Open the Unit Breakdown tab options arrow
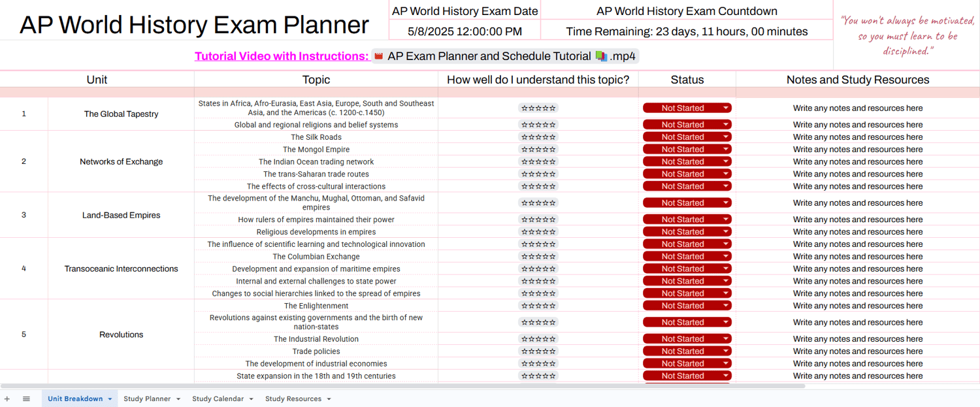 [x=110, y=399]
